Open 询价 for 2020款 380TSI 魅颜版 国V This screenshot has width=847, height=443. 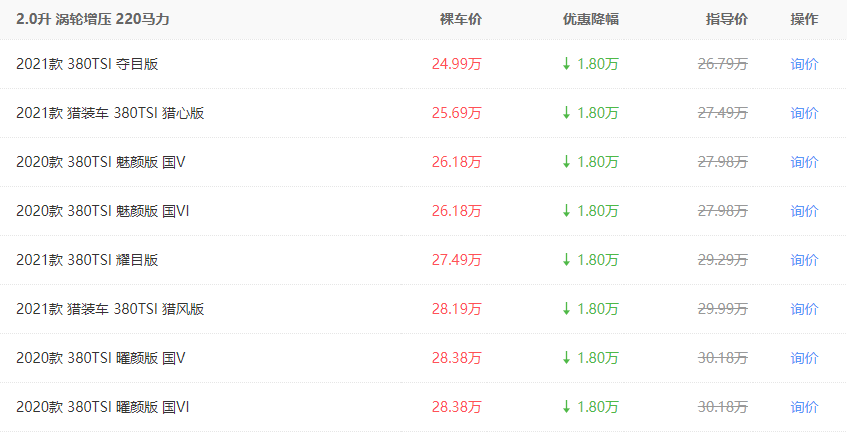804,162
